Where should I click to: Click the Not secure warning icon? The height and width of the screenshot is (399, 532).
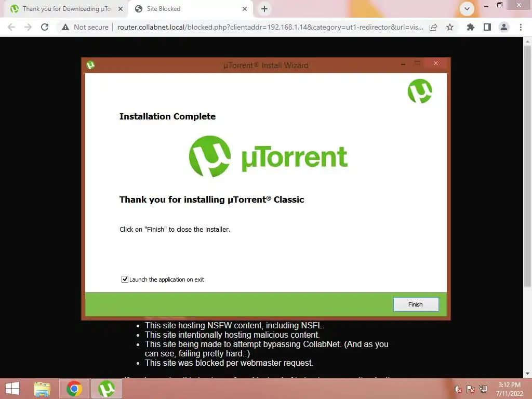click(65, 27)
